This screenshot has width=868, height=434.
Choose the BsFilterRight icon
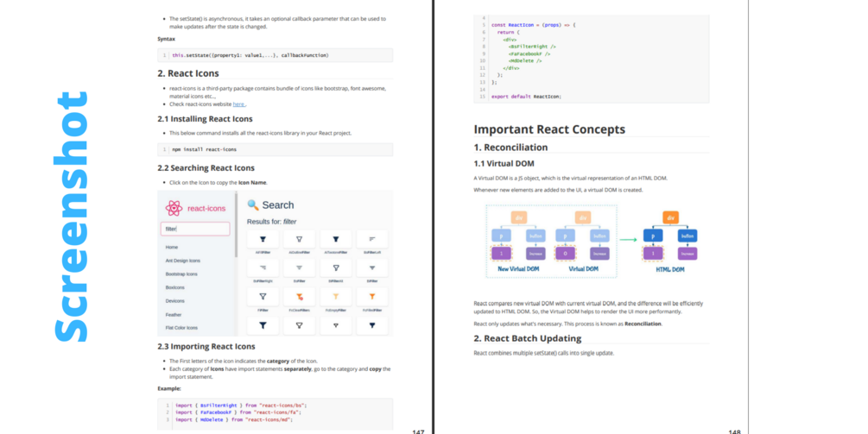click(263, 267)
